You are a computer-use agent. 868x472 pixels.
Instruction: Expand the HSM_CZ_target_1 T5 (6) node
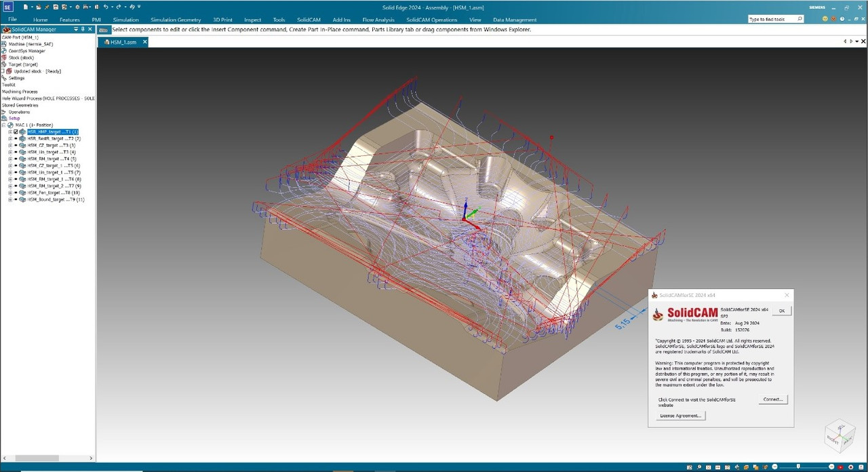(x=9, y=165)
